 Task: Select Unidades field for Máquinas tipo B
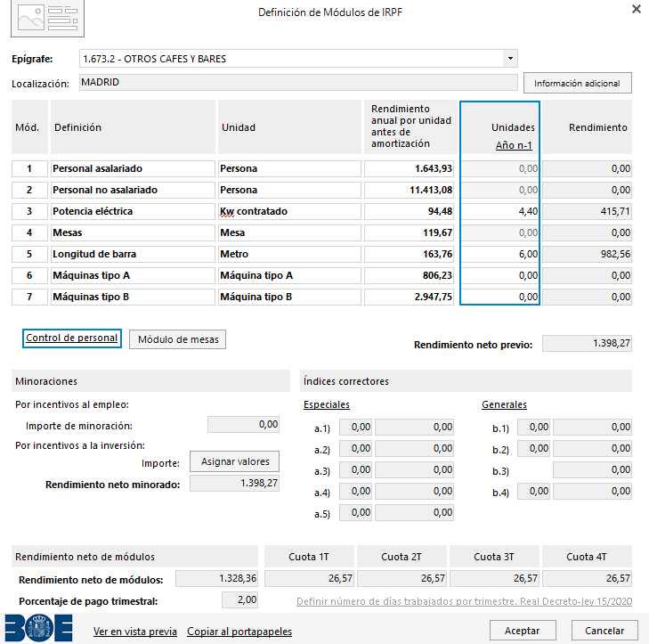[499, 297]
